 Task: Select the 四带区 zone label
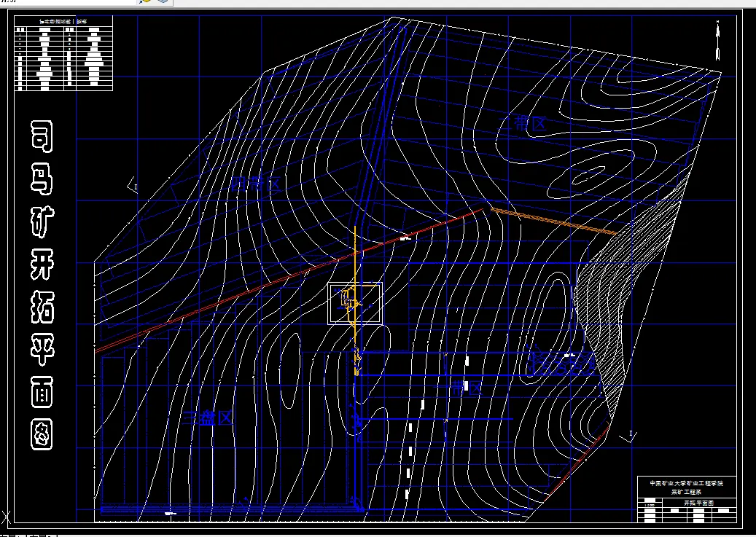click(256, 184)
